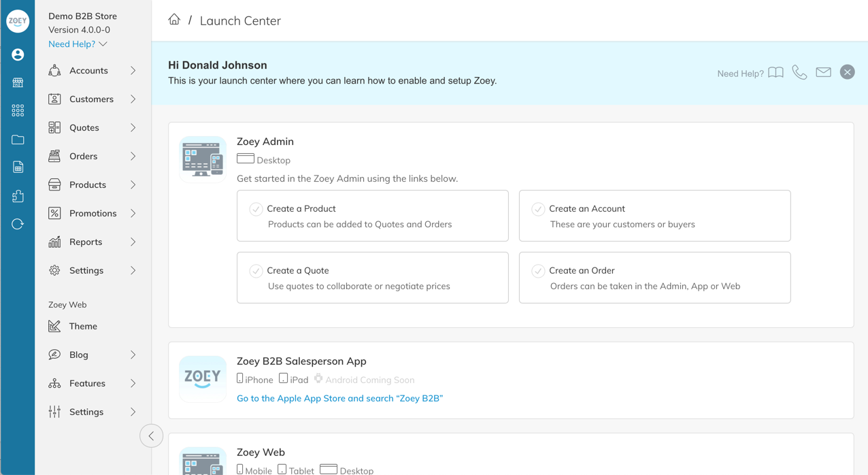
Task: Follow the Apple App Store Zoey B2B link
Action: coord(339,398)
